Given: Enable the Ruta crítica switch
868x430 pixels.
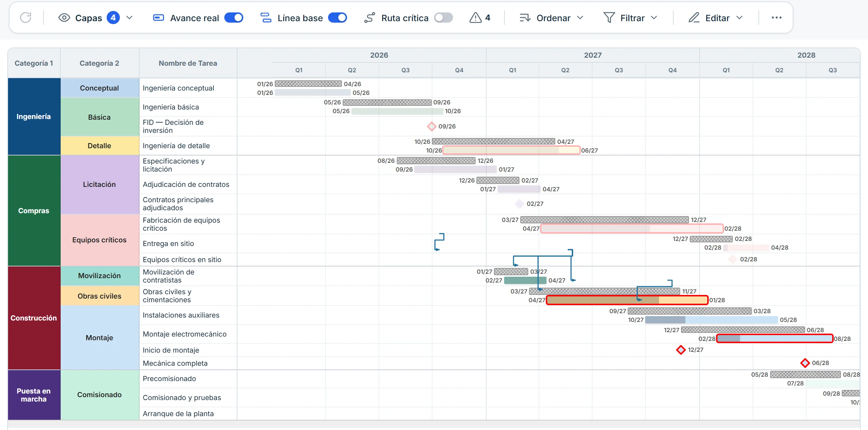Looking at the screenshot, I should pyautogui.click(x=443, y=18).
